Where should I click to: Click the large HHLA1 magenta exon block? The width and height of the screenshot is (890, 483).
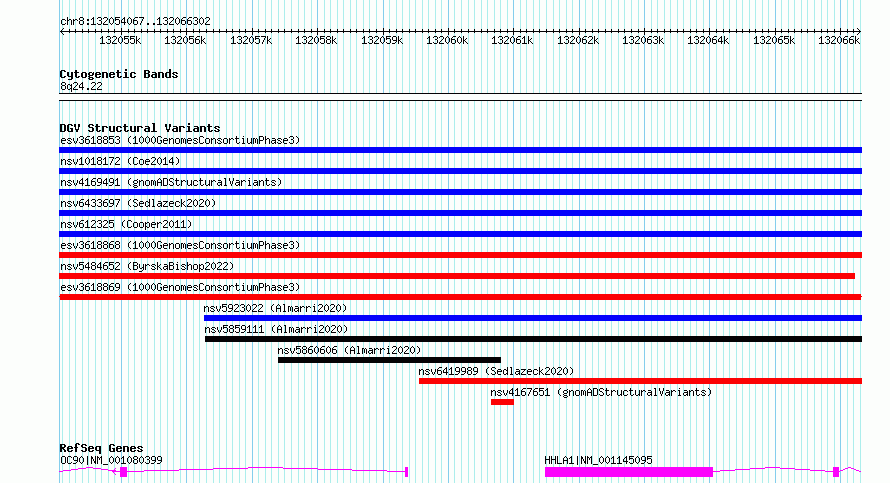click(x=629, y=472)
